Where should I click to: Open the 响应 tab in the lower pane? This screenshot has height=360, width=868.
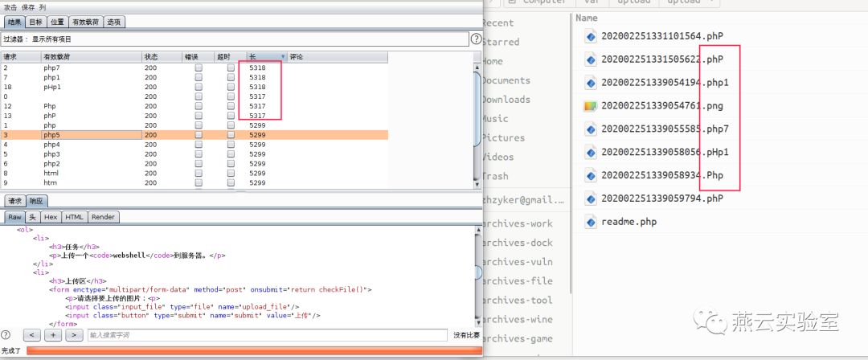[36, 201]
